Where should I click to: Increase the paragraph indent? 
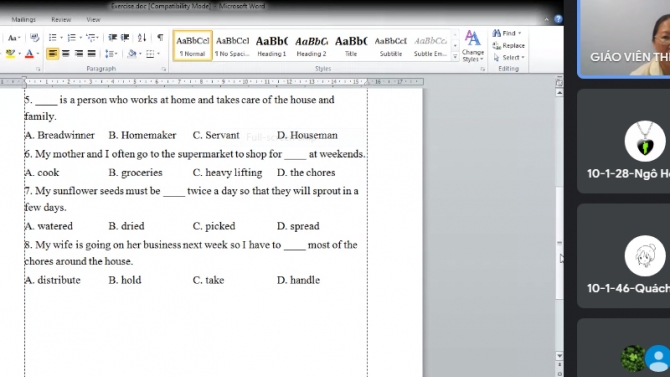point(125,38)
